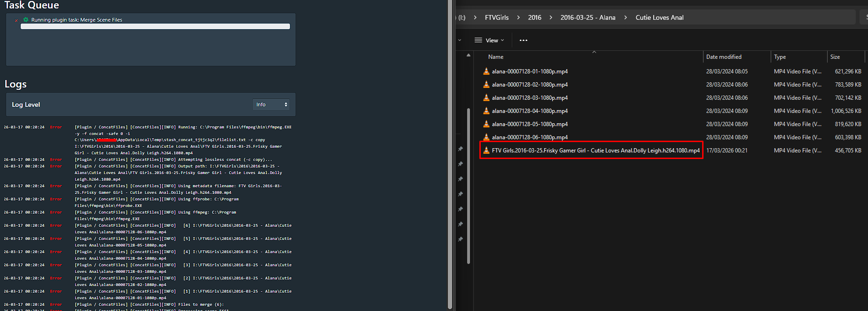868x311 pixels.
Task: Navigate to the FTVGirls folder in the breadcrumb
Action: [x=497, y=17]
